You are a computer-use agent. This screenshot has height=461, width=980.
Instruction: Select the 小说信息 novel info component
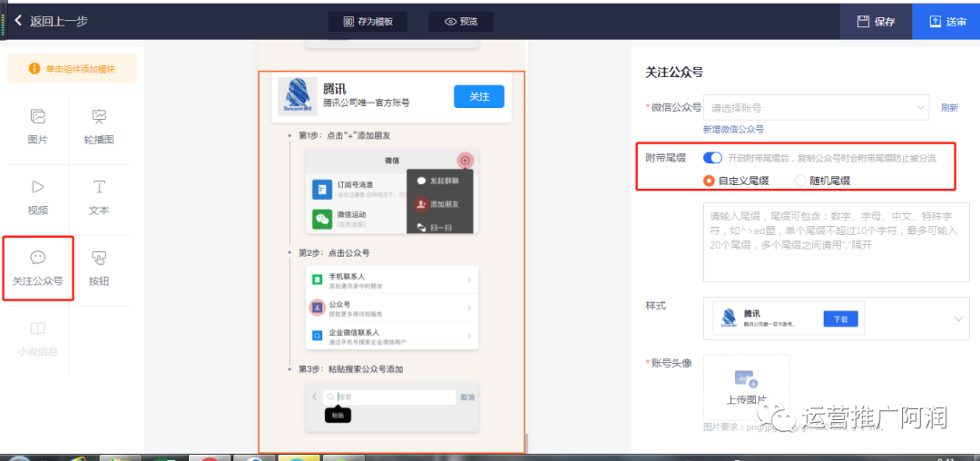click(x=37, y=339)
